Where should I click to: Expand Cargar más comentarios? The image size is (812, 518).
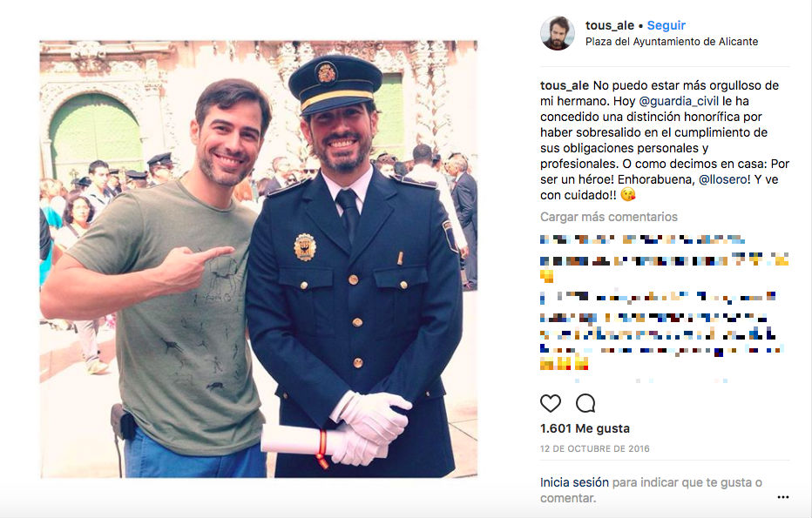pos(608,217)
